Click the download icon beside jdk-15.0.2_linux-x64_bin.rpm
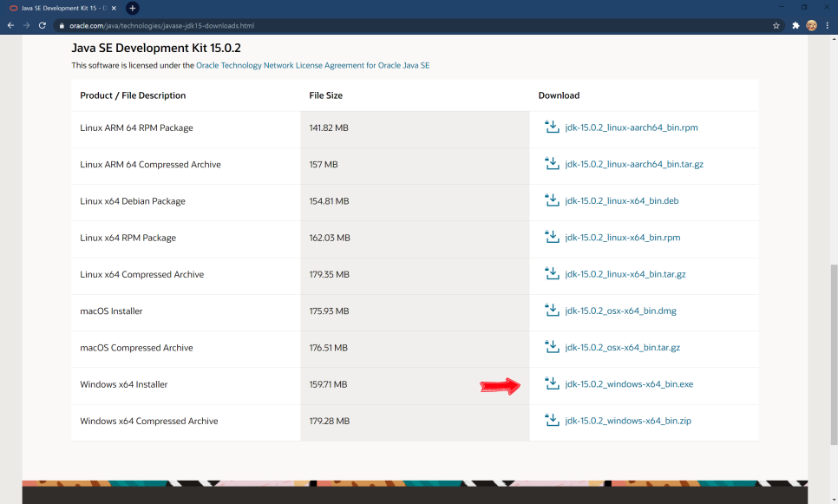838x504 pixels. pyautogui.click(x=552, y=237)
